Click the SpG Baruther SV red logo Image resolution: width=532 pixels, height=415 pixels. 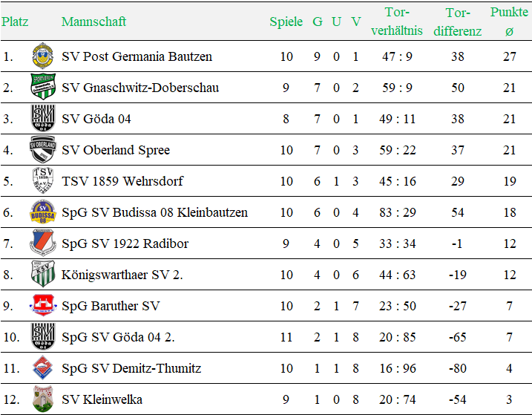tap(43, 305)
